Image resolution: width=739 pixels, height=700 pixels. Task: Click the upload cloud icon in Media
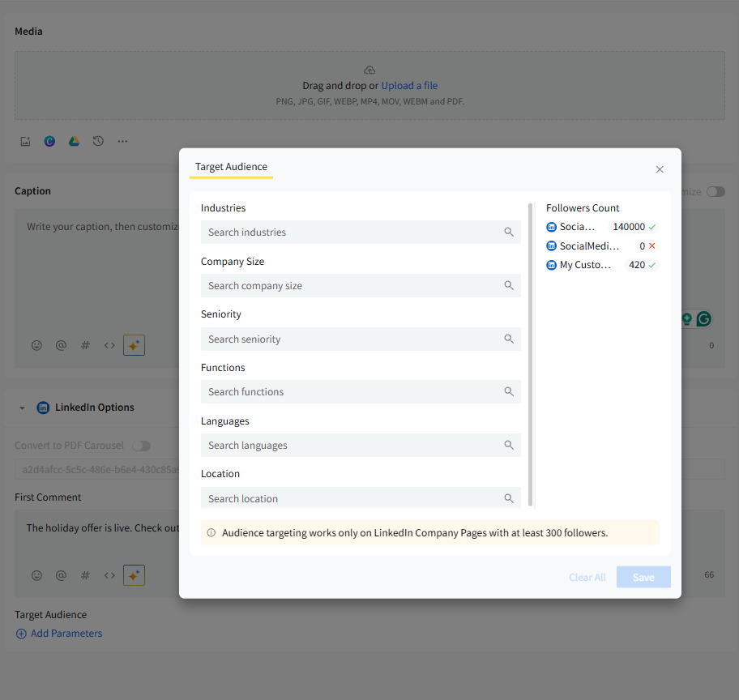point(369,70)
